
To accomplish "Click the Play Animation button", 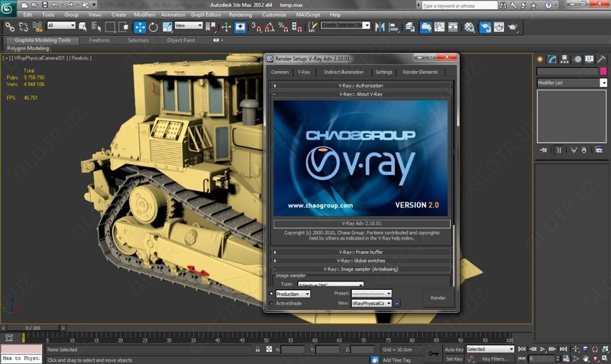I will tap(542, 350).
